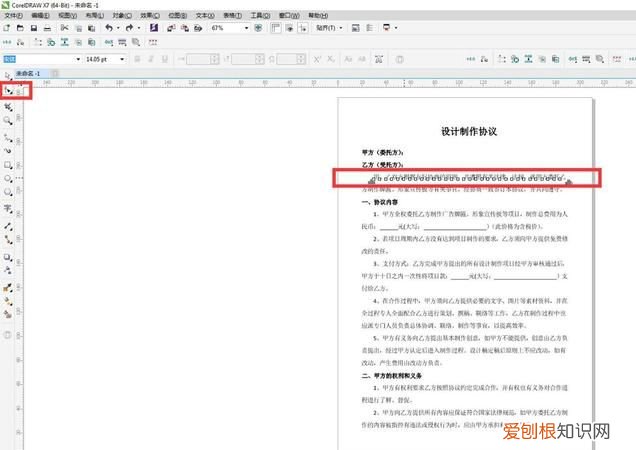Select the Color Eyedropper tool
Screen dimensions: 636x450
point(8,288)
